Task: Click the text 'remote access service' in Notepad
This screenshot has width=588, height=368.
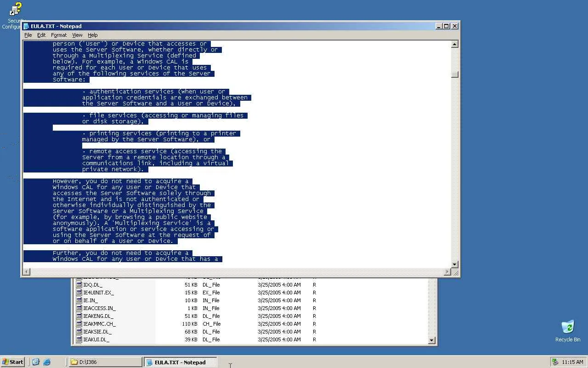Action: (x=128, y=151)
